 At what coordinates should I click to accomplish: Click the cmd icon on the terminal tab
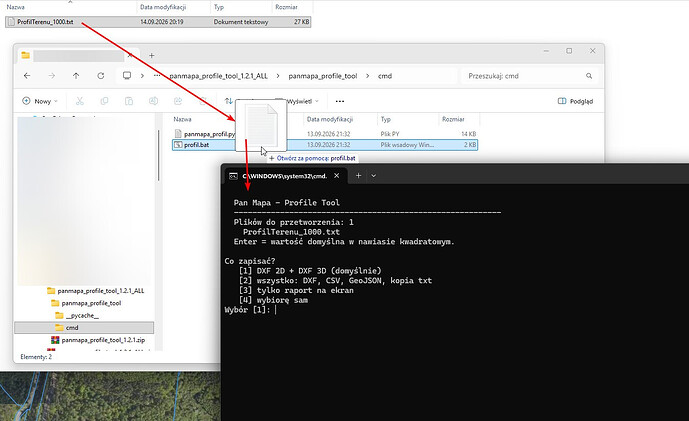tap(233, 176)
